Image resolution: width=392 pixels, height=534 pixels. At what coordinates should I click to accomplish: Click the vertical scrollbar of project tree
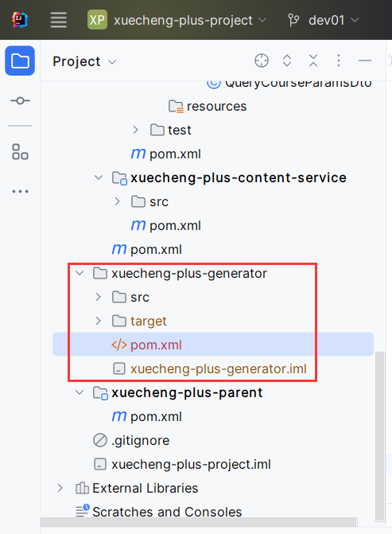coord(380,437)
